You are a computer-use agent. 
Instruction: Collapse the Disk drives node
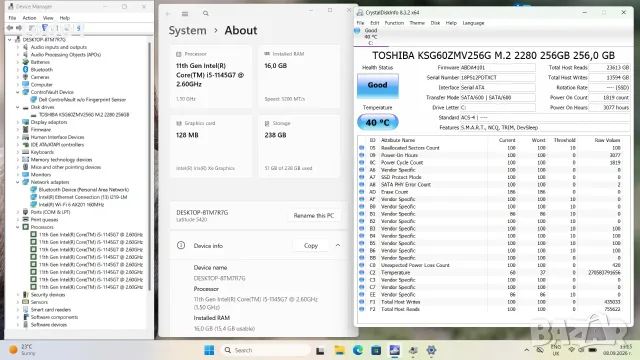pyautogui.click(x=18, y=107)
